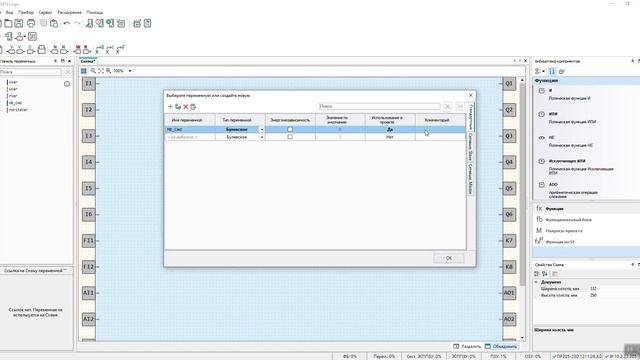Image resolution: width=640 pixels, height=360 pixels.
Task: Click the variables panel search field
Action: tap(30, 72)
